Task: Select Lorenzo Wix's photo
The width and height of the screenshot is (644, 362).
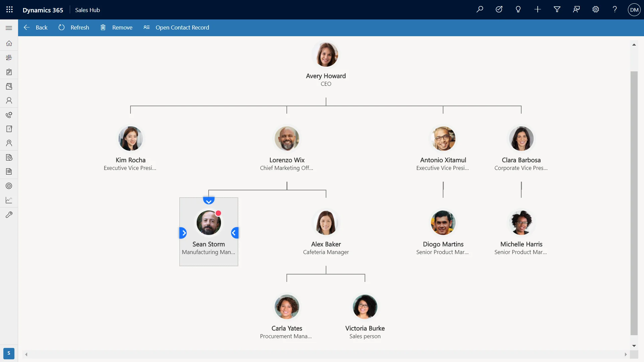Action: (x=287, y=138)
